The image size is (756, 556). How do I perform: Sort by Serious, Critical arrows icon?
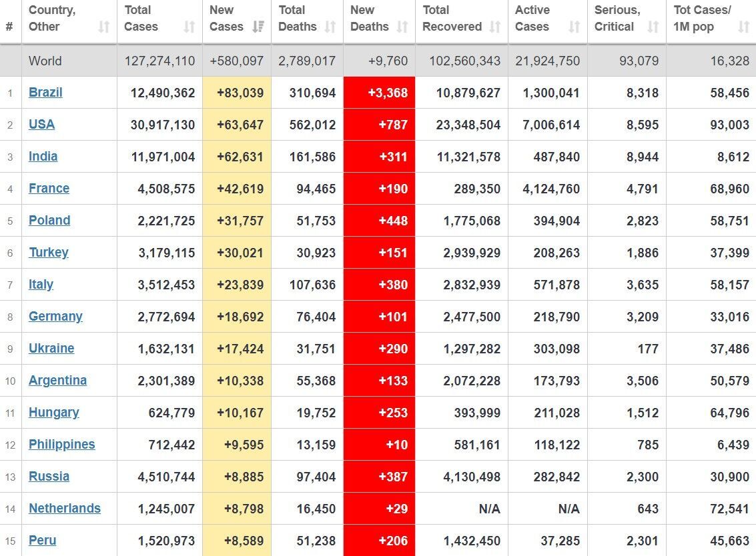[653, 27]
